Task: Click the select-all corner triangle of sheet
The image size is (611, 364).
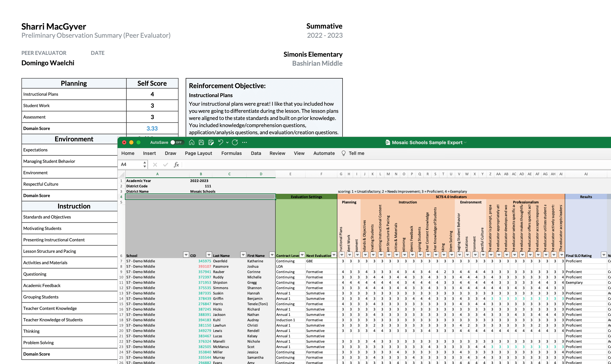Action: (x=122, y=174)
